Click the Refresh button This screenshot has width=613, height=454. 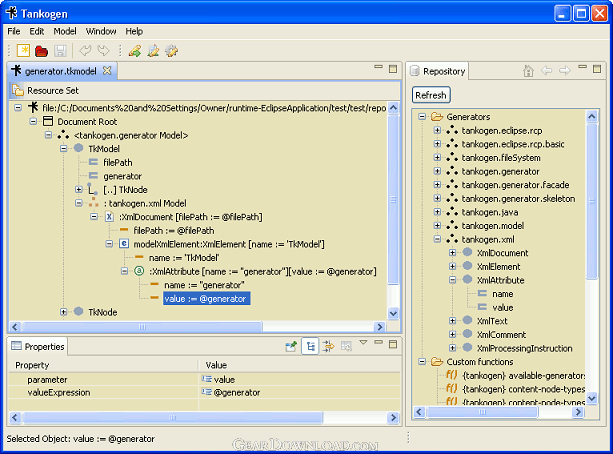(431, 95)
